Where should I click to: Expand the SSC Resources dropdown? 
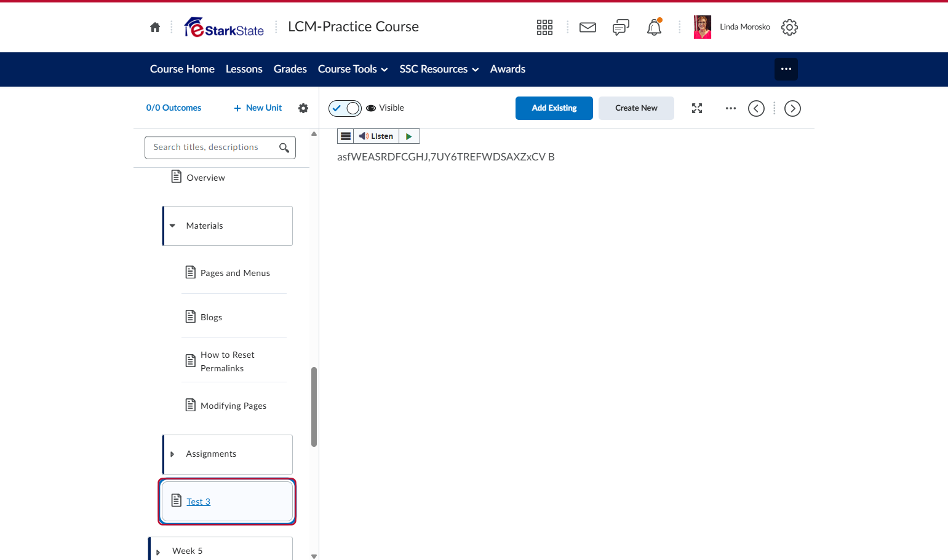439,69
